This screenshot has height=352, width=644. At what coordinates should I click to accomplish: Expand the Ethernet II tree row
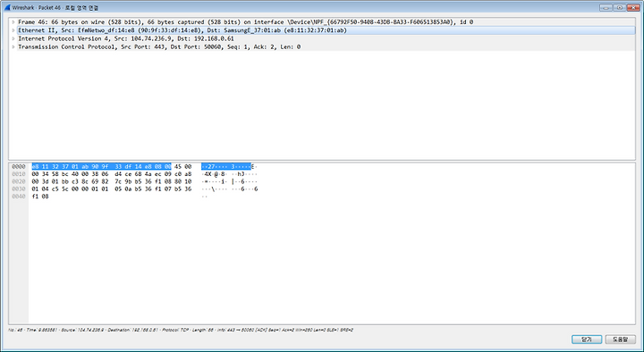pyautogui.click(x=13, y=30)
